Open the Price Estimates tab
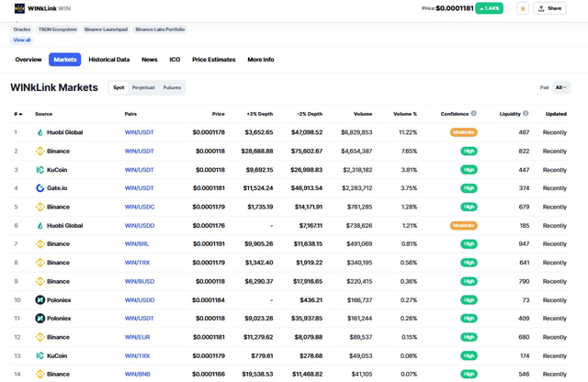588x382 pixels. (214, 60)
